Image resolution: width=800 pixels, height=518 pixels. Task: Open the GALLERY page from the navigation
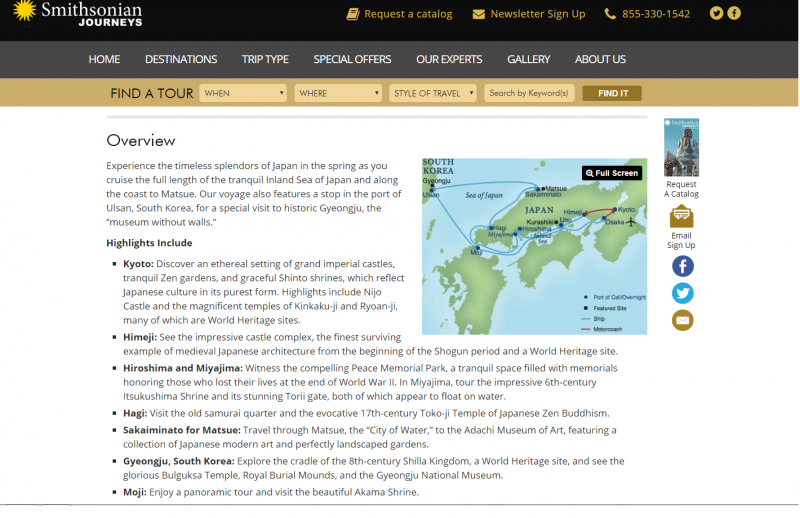click(x=528, y=59)
